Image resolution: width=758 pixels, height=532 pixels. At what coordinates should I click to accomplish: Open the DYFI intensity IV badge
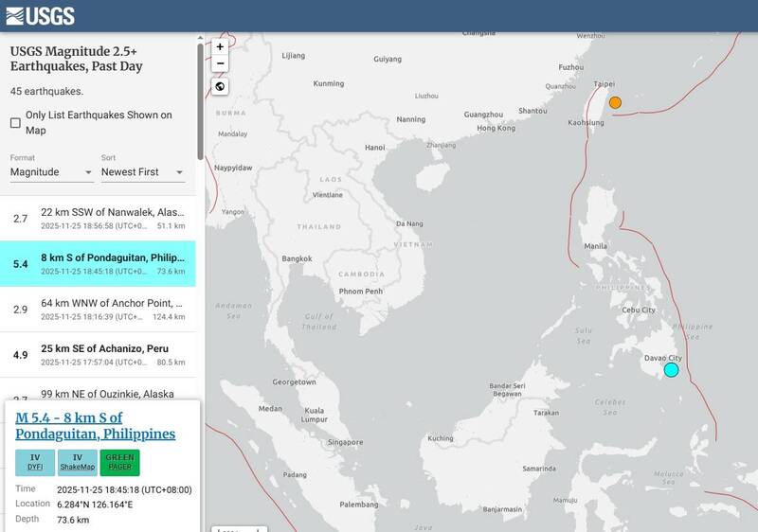pyautogui.click(x=35, y=462)
